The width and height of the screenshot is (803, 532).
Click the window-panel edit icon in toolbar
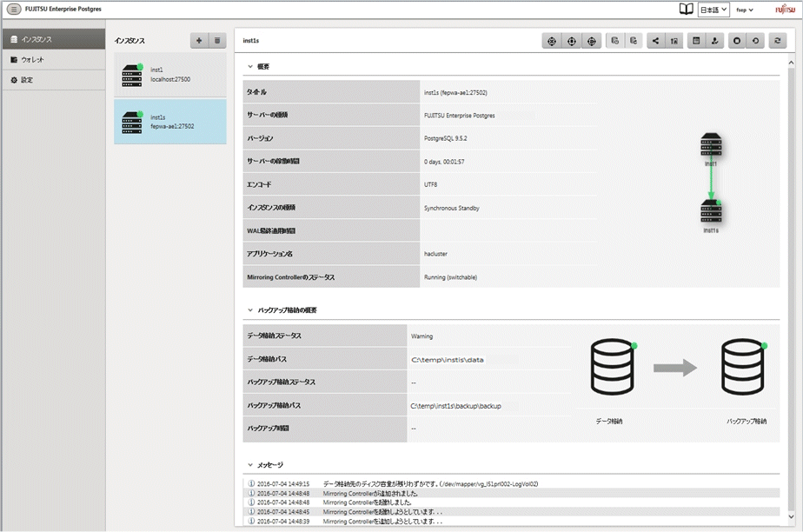696,41
